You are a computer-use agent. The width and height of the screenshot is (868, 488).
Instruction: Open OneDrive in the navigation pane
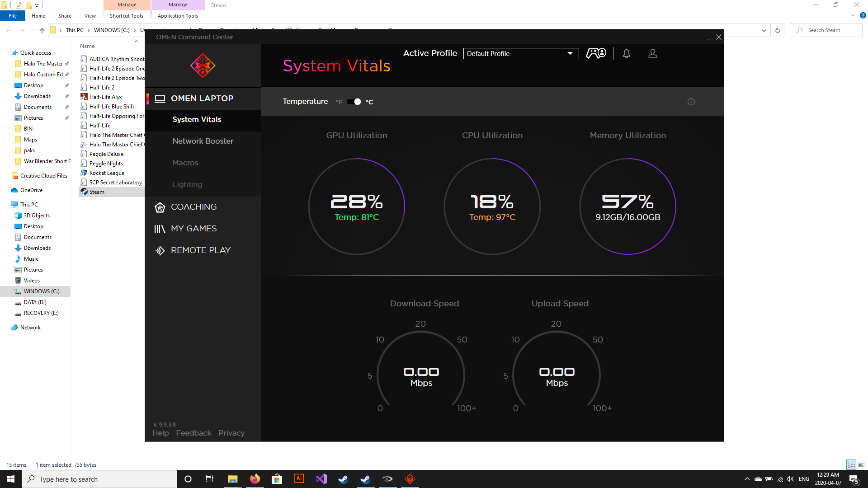click(31, 190)
